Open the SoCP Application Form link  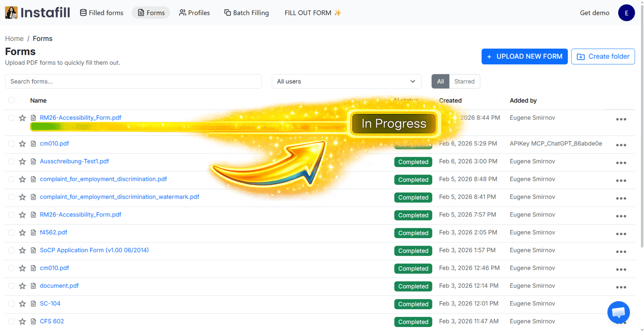pos(94,250)
